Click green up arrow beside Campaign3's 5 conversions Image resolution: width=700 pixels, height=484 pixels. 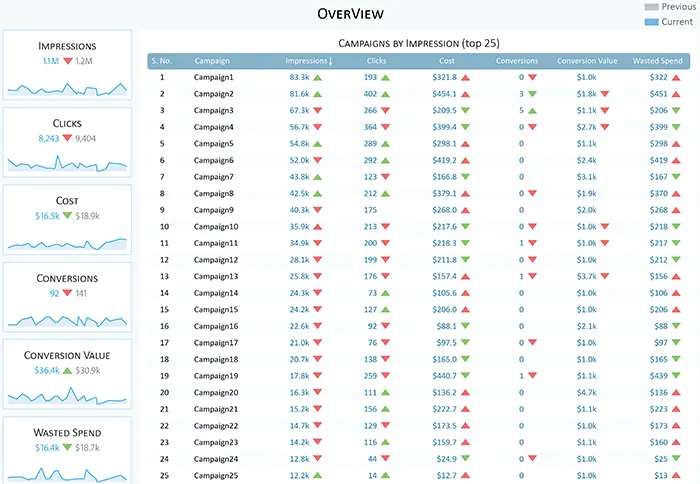[x=533, y=111]
